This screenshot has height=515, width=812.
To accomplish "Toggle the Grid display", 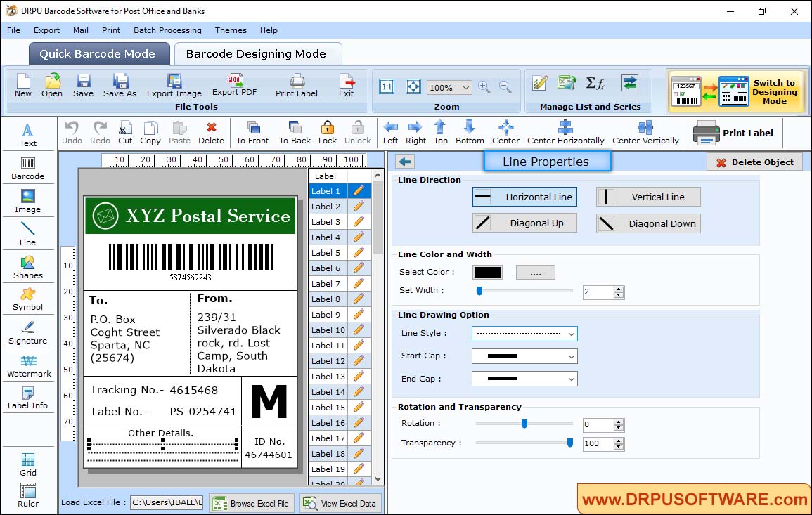I will pos(28,464).
